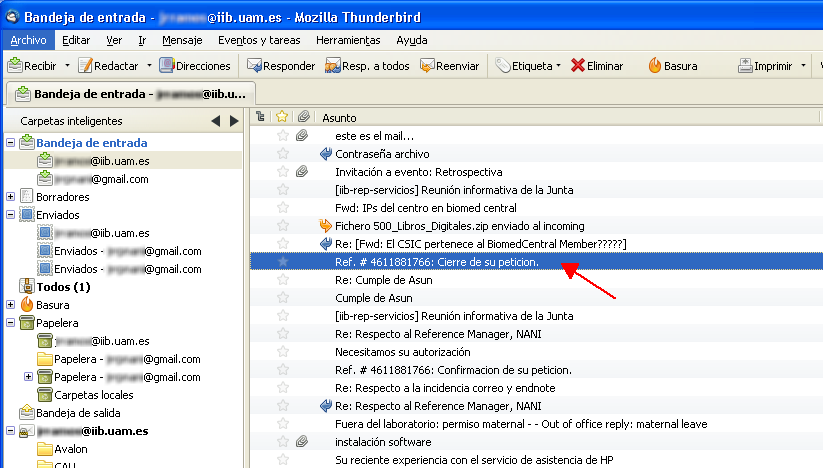Click the Responder reply button
Screen dimensions: 823x468
(281, 66)
